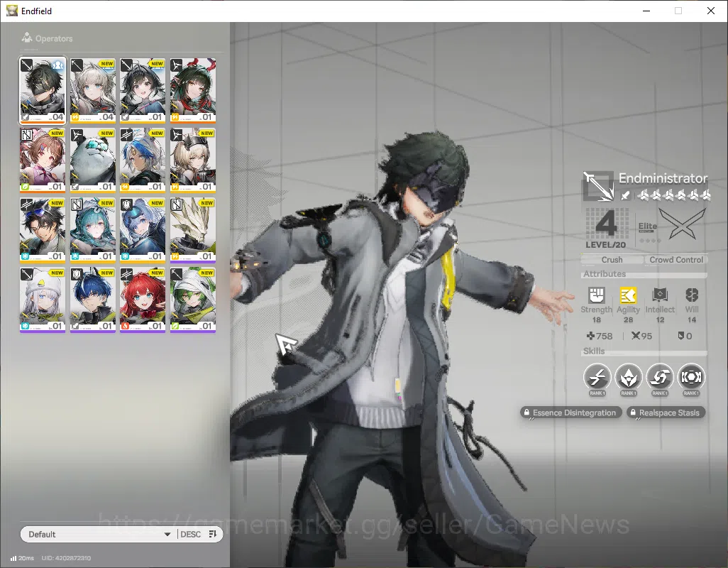Screen dimensions: 728x568
Task: Click the Endfield app icon in title bar
Action: [11, 11]
